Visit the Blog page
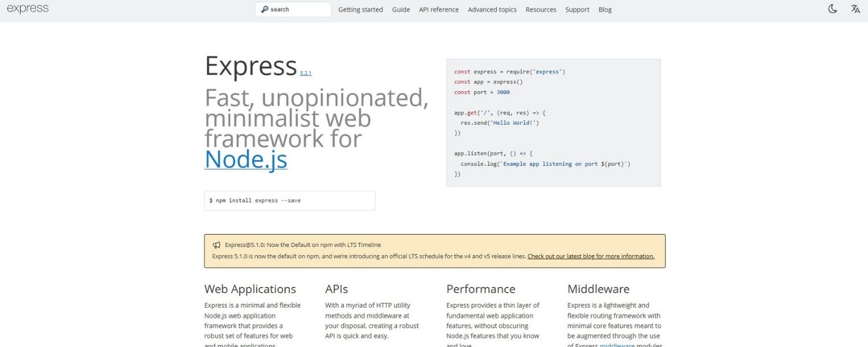868x347 pixels. click(x=604, y=9)
